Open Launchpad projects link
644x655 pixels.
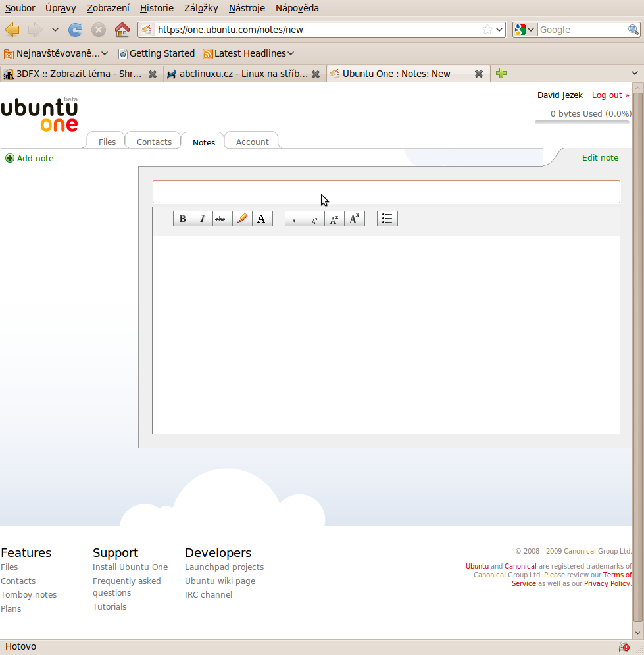tap(224, 567)
